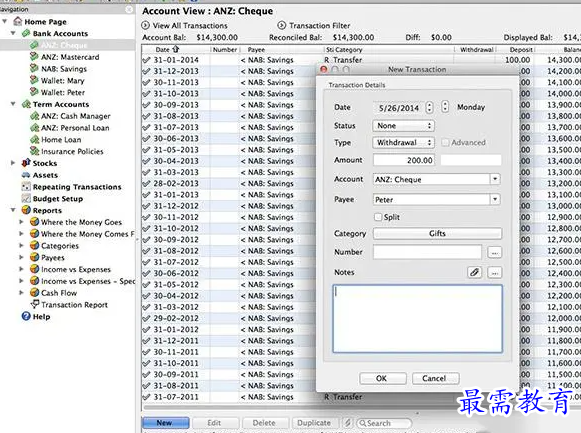
Task: Open the Type Withdrawal dropdown
Action: point(403,143)
